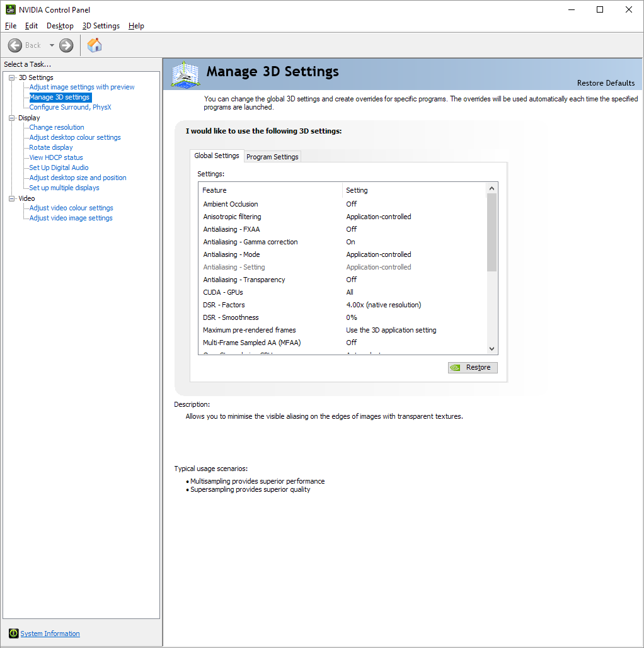The height and width of the screenshot is (648, 644).
Task: Select the Antialiasing - FXAA feature row
Action: tap(342, 229)
